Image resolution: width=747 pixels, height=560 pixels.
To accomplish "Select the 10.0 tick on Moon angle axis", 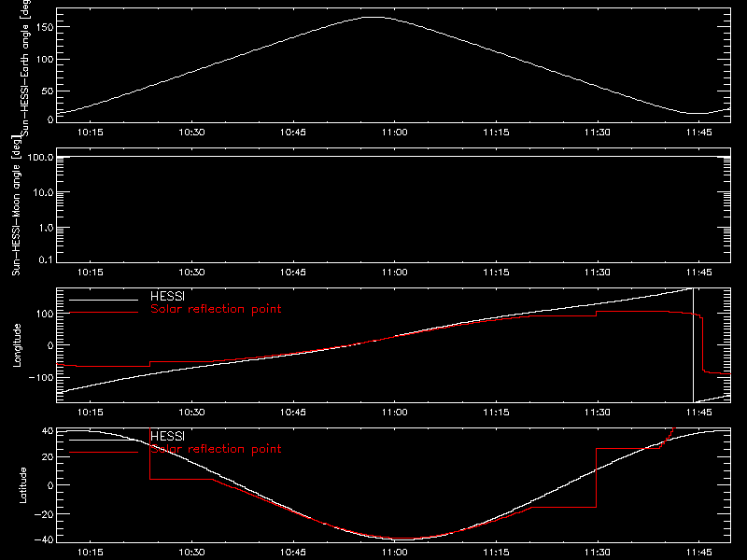I will click(43, 192).
